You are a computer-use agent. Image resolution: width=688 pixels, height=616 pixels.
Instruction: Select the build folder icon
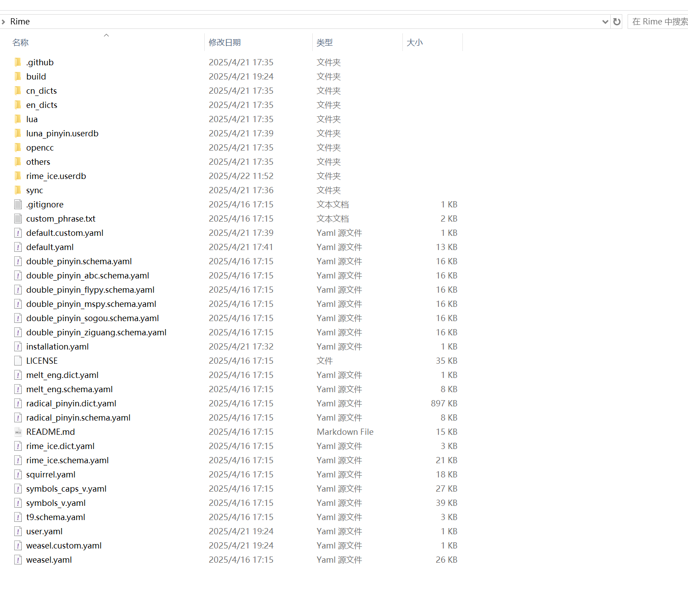18,76
